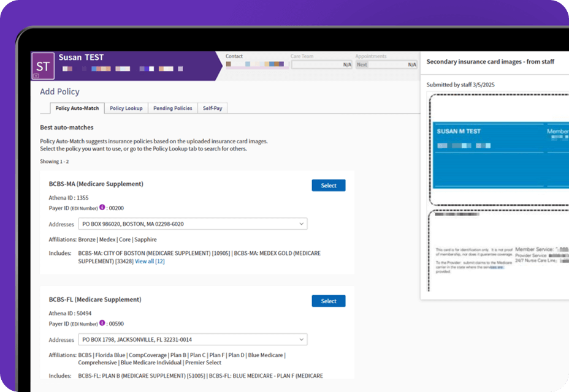The height and width of the screenshot is (392, 569).
Task: Click the BCBS-MA (Medicare Supplement) heading
Action: 96,184
